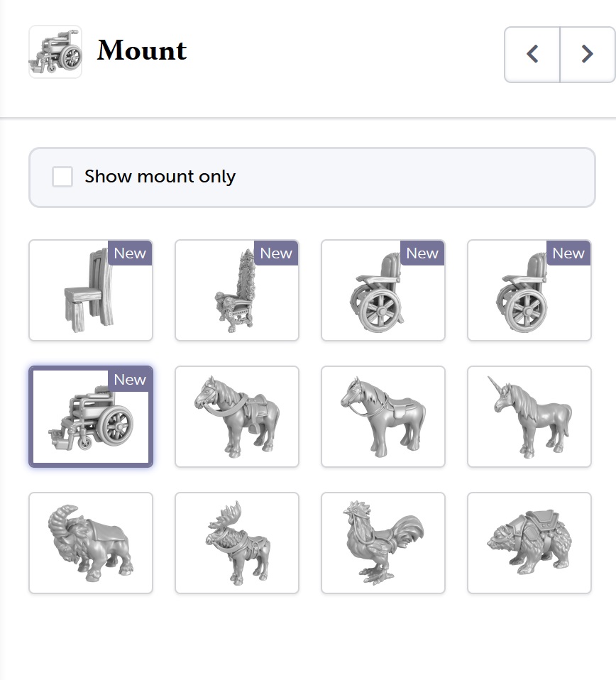This screenshot has height=680, width=616.
Task: Select the unicorn mount
Action: tap(529, 417)
